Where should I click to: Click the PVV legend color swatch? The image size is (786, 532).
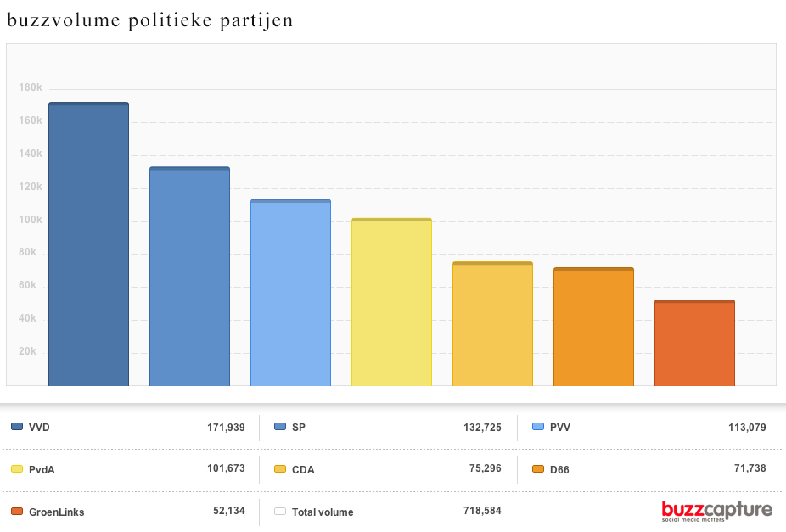(x=538, y=427)
